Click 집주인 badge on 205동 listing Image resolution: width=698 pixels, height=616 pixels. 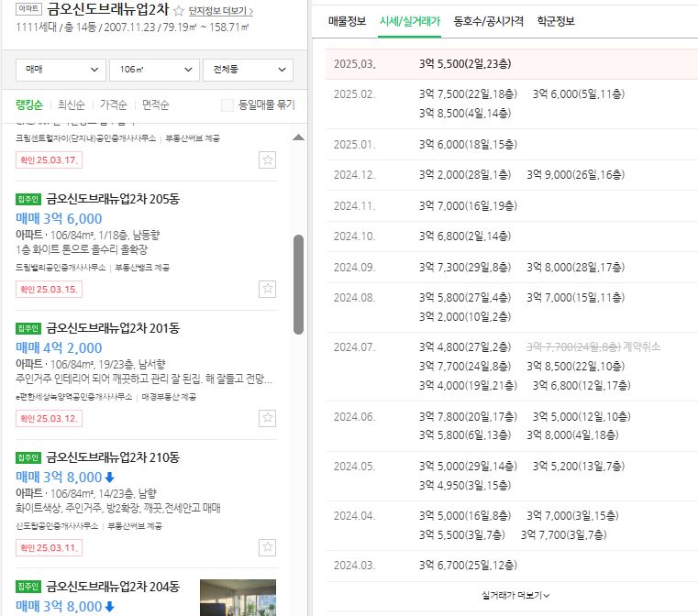(28, 199)
